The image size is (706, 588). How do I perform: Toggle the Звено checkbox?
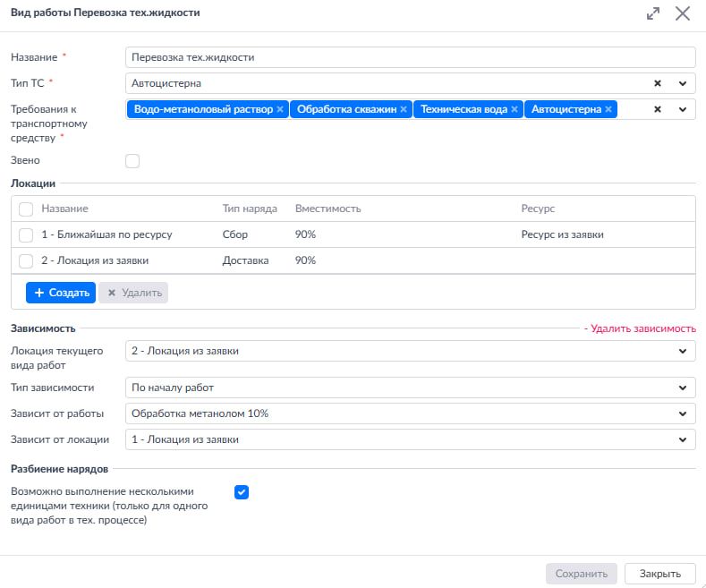[132, 161]
